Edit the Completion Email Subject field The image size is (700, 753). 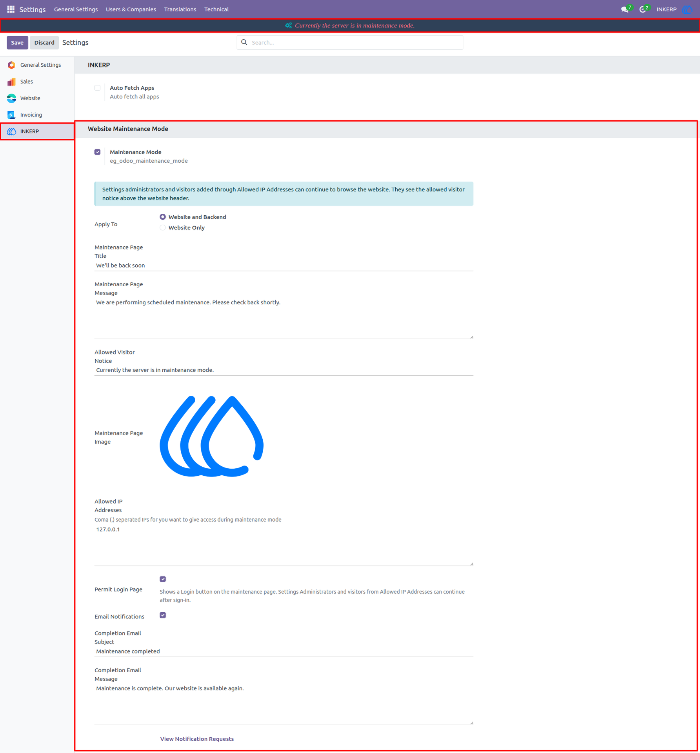284,651
